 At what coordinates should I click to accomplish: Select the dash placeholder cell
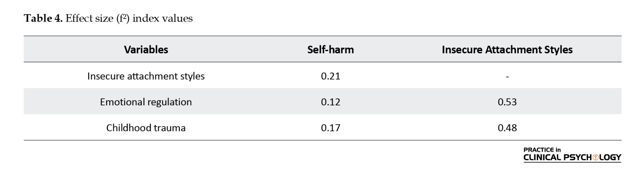[507, 76]
